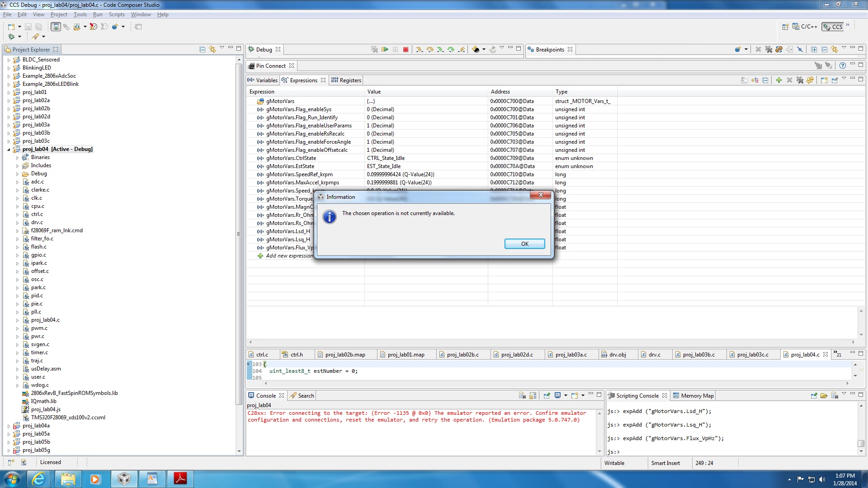Collapse the proj_lab04 project tree
This screenshot has width=868, height=488.
point(9,150)
